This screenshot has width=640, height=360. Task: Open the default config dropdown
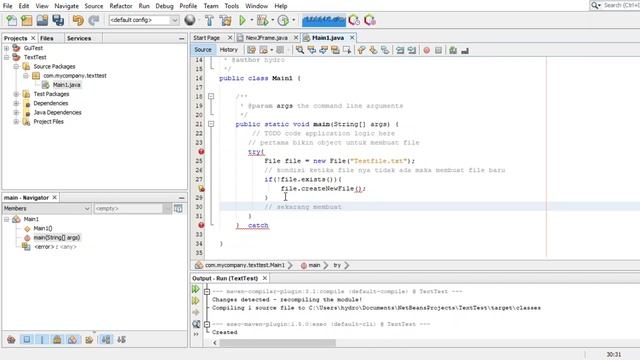pos(144,20)
